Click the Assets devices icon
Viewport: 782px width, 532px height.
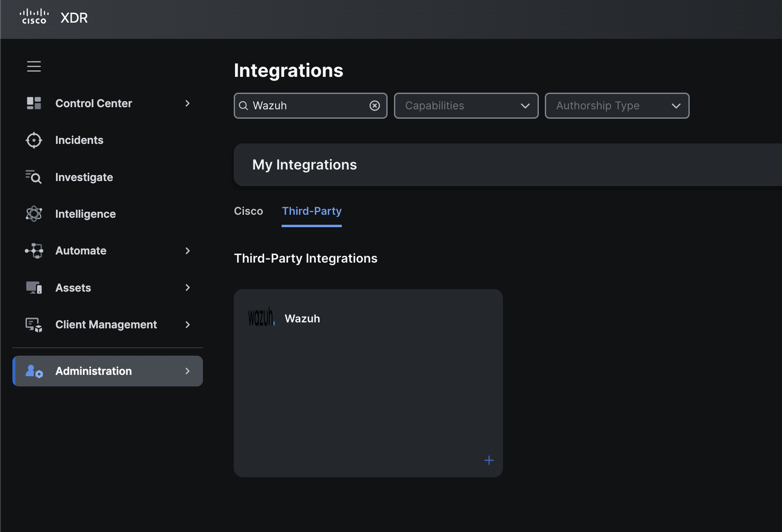(x=34, y=288)
